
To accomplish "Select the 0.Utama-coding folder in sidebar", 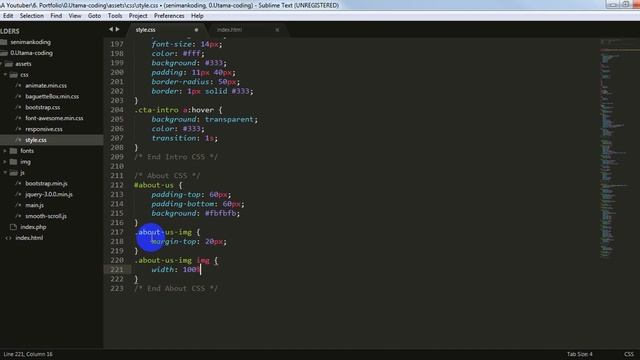I will click(31, 53).
